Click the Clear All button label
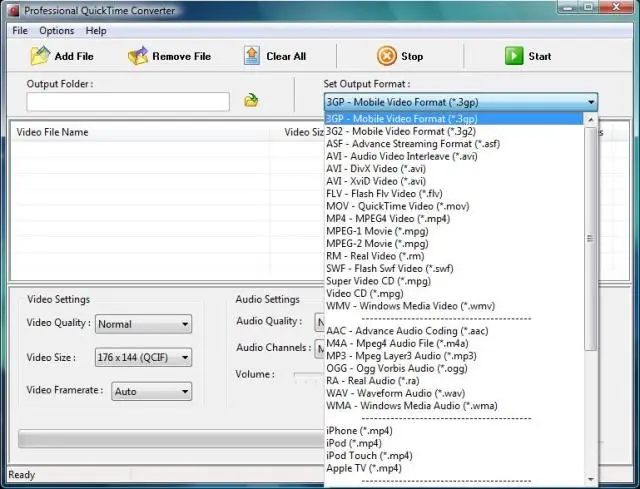This screenshot has width=640, height=489. tap(286, 56)
